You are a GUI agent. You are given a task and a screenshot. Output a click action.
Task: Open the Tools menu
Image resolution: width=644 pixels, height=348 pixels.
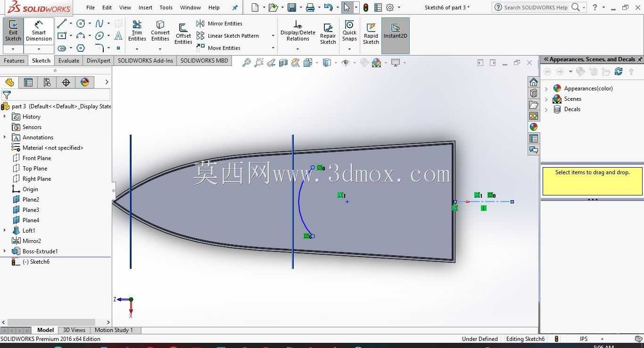pos(166,8)
